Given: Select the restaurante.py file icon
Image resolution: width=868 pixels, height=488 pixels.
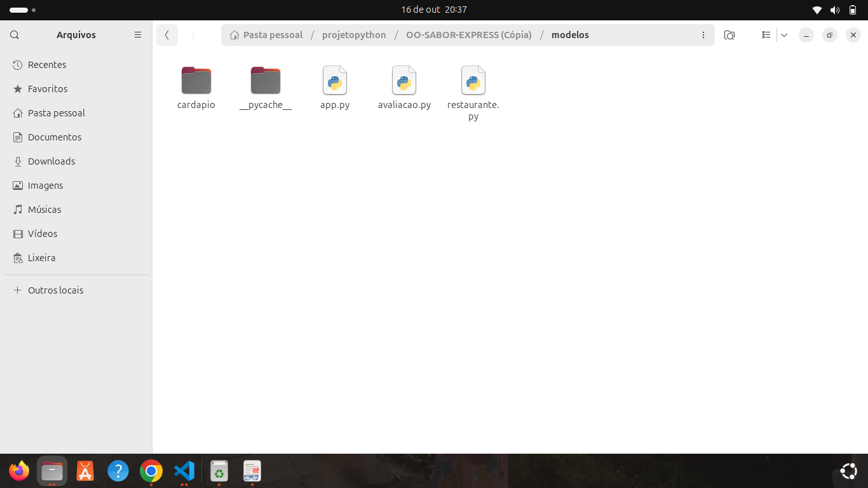Looking at the screenshot, I should coord(473,80).
